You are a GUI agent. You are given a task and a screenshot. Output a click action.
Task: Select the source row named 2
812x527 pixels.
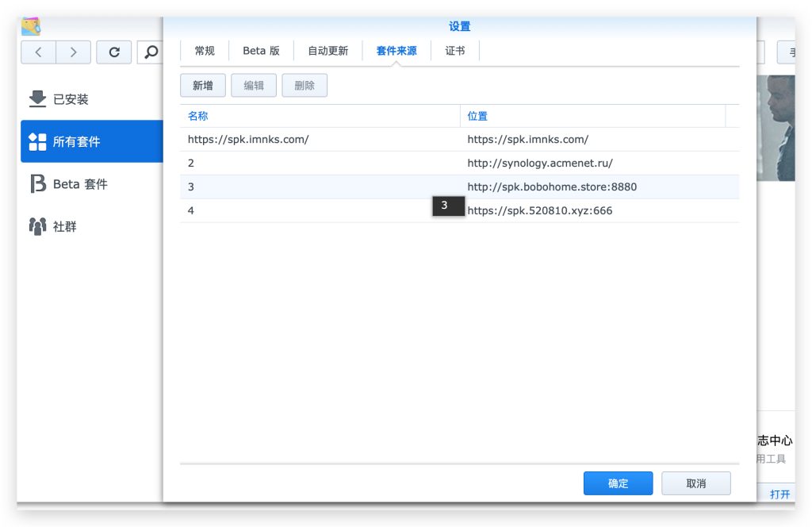460,163
